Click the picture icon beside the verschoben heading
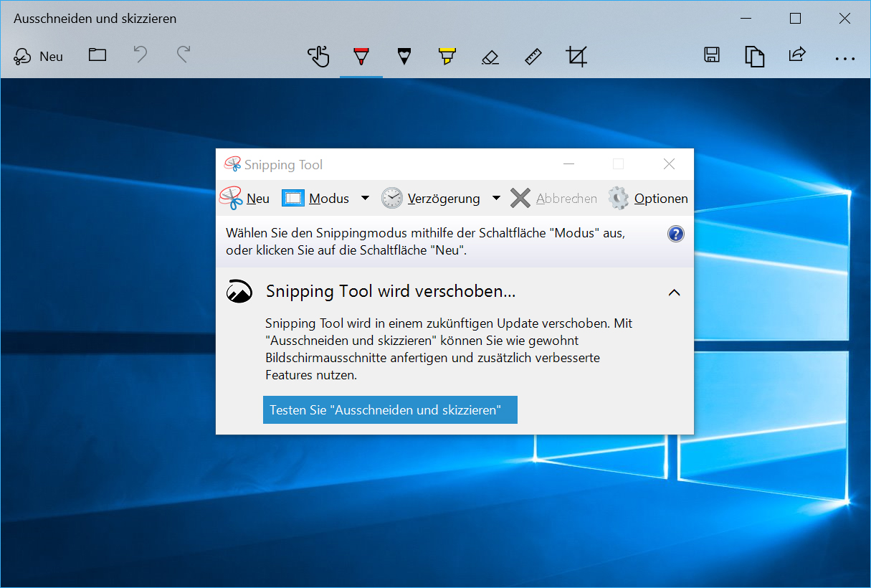Screen dimensions: 871x588 tap(239, 292)
